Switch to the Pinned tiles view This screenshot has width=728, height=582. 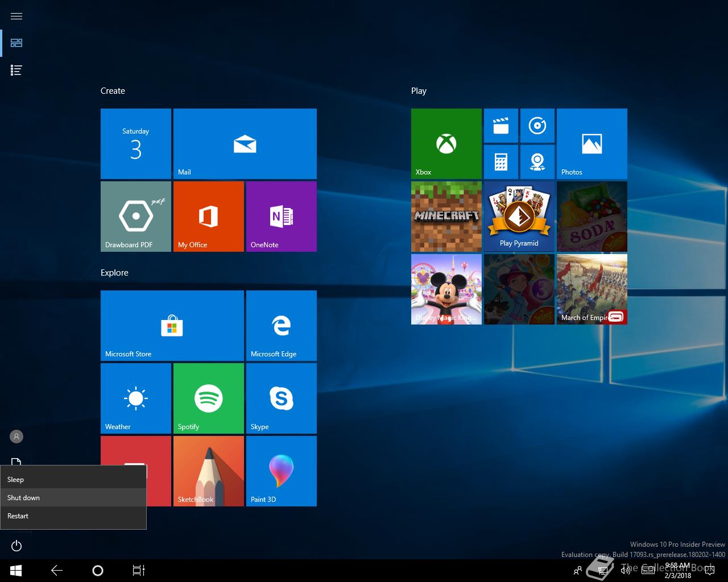click(16, 43)
